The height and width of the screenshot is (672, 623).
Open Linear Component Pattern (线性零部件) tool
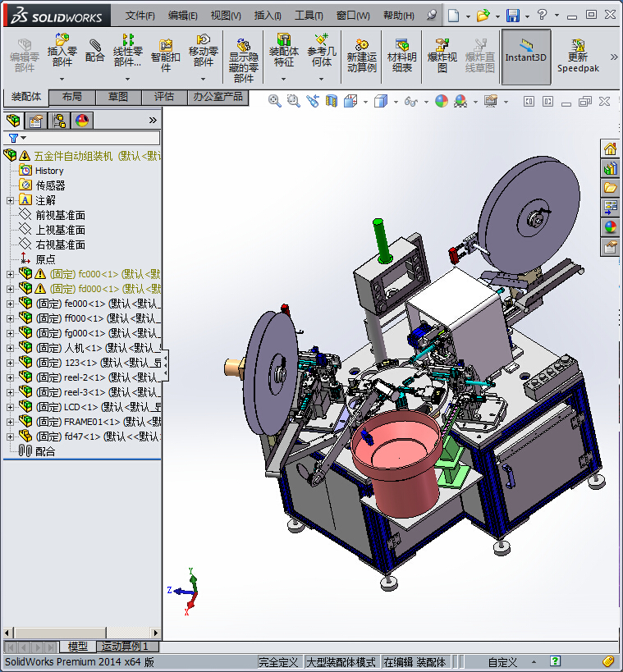click(127, 50)
